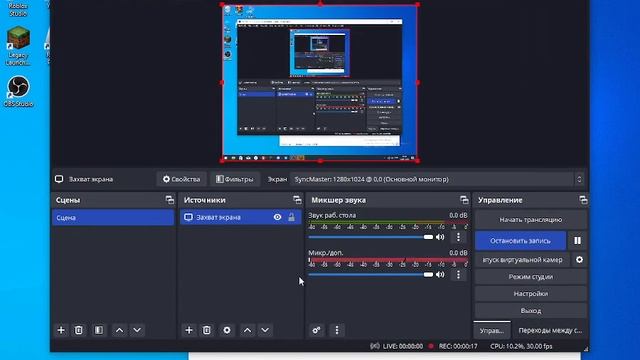This screenshot has height=360, width=640.
Task: Add a new scene with the plus icon
Action: 61,330
